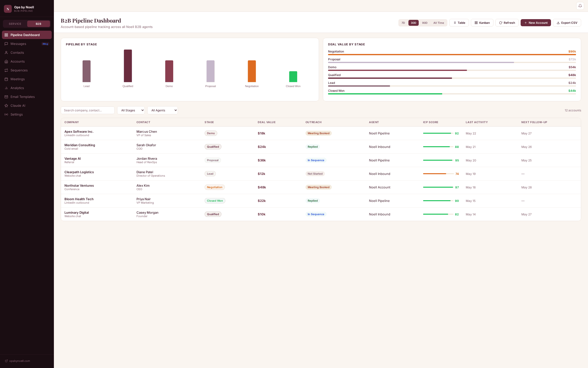
Task: Click the Claude AI star icon
Action: (6, 105)
